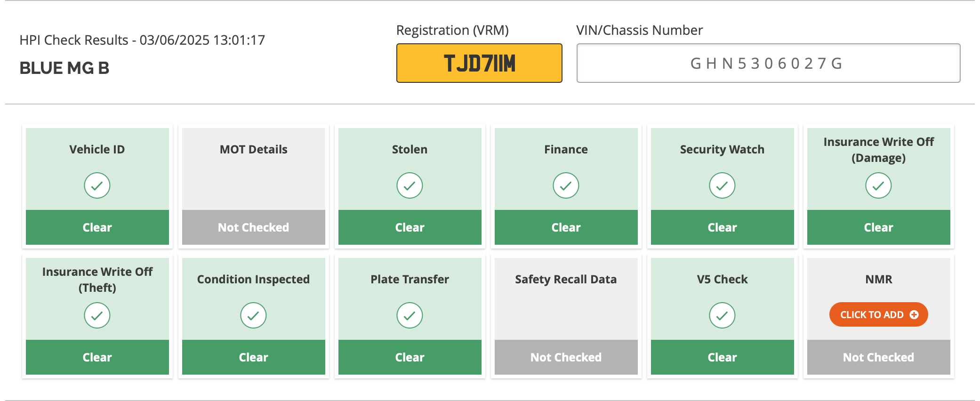
Task: Click the Security Watch card heading
Action: [x=722, y=149]
